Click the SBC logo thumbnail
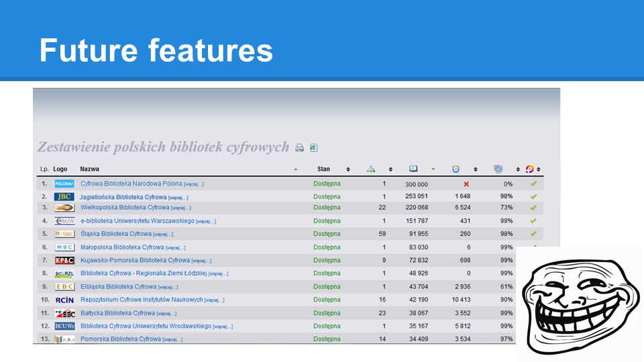644x362 pixels. tap(64, 234)
